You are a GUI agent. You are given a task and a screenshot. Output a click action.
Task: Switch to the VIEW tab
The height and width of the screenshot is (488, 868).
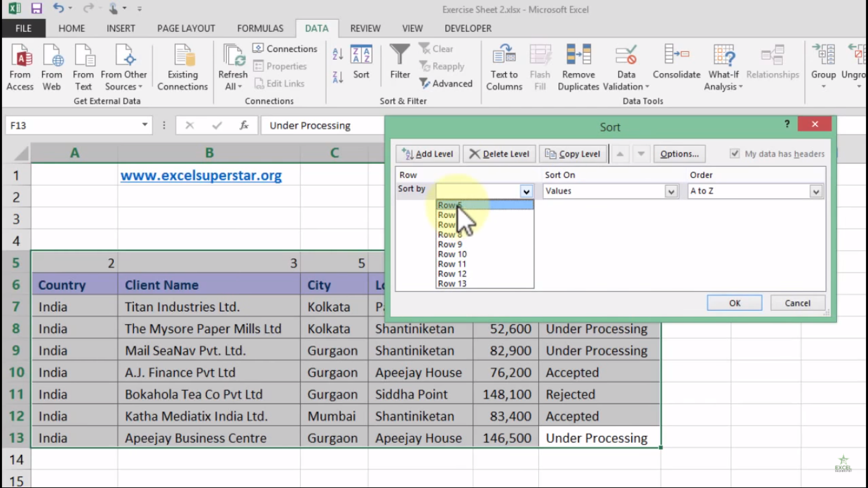pos(412,28)
